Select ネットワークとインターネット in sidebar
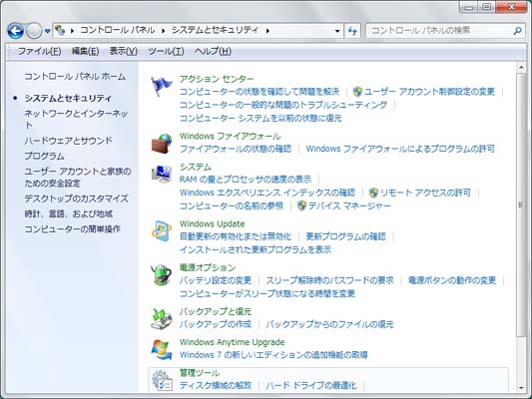Image resolution: width=532 pixels, height=399 pixels. (x=76, y=119)
